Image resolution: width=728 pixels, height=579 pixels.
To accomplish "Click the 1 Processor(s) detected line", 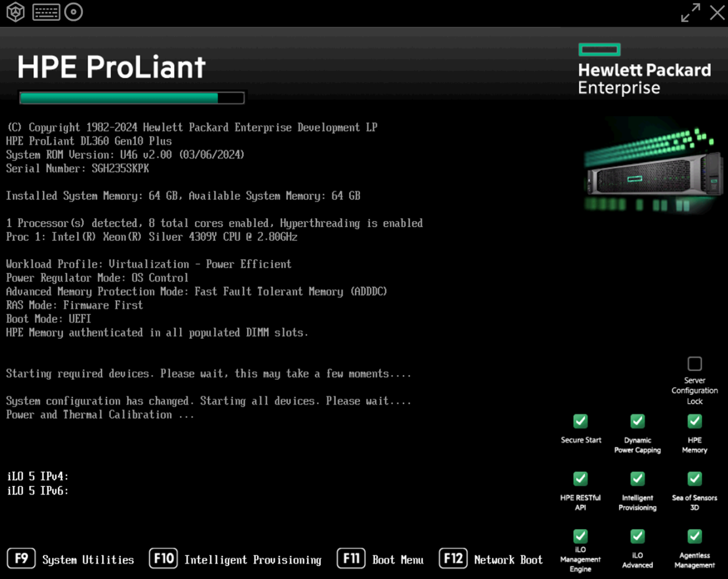I will point(214,223).
